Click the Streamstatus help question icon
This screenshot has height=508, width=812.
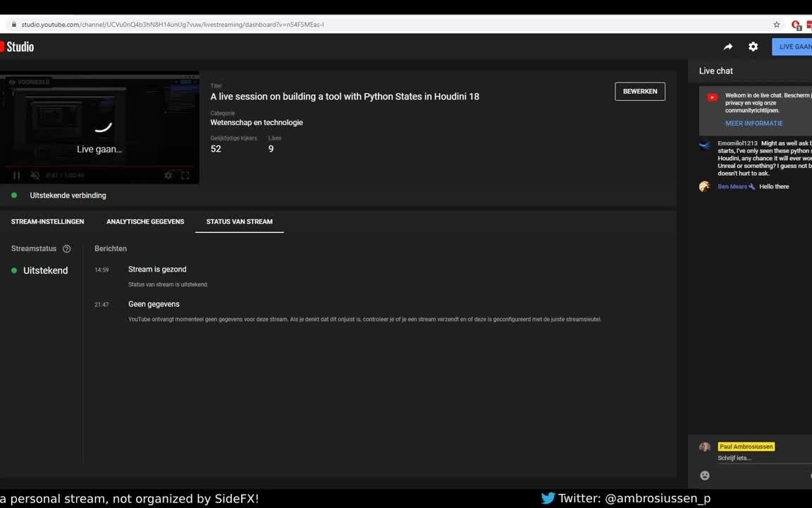click(x=66, y=249)
